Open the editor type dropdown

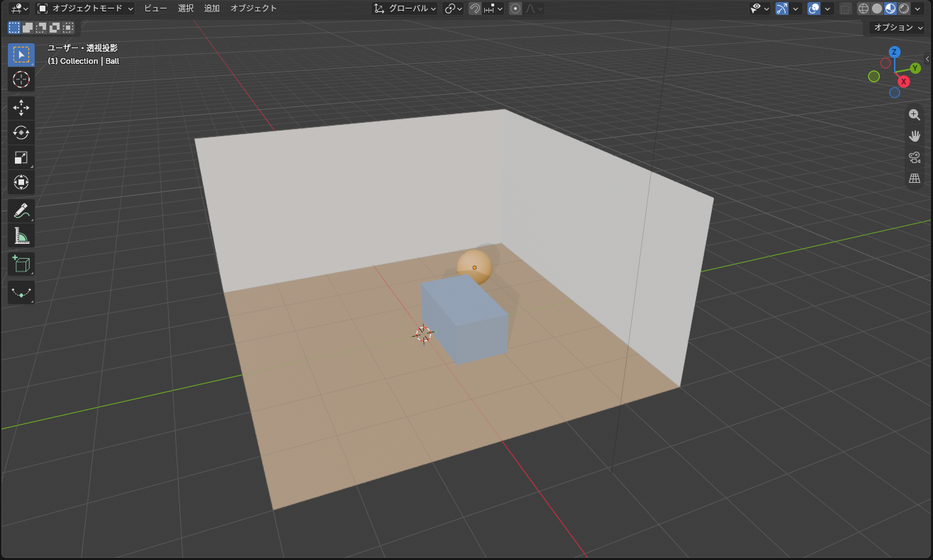(x=19, y=9)
